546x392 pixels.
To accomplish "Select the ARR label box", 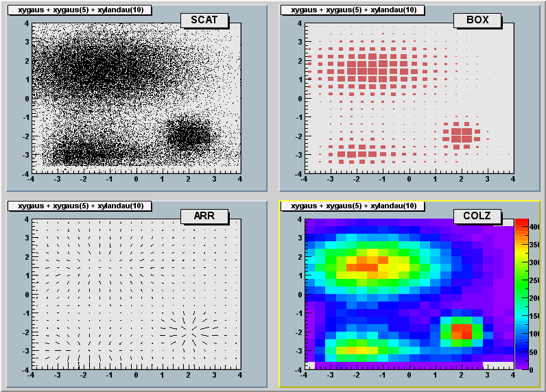I will point(204,217).
